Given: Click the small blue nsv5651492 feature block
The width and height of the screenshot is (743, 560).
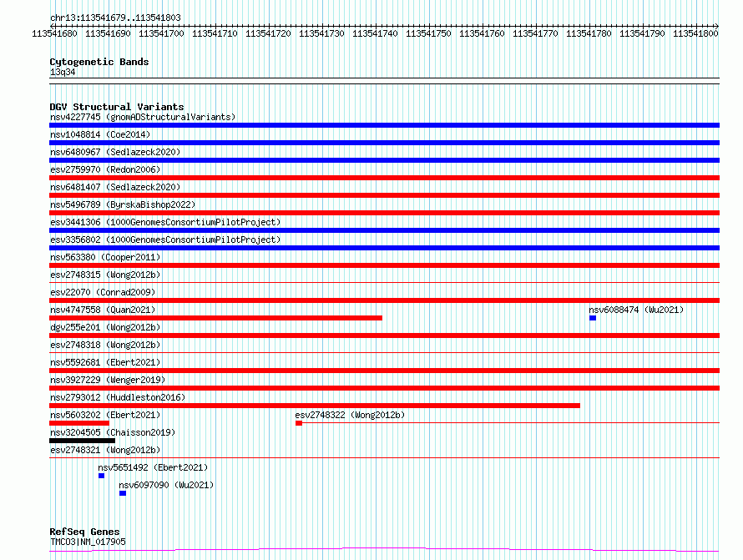Looking at the screenshot, I should [101, 476].
